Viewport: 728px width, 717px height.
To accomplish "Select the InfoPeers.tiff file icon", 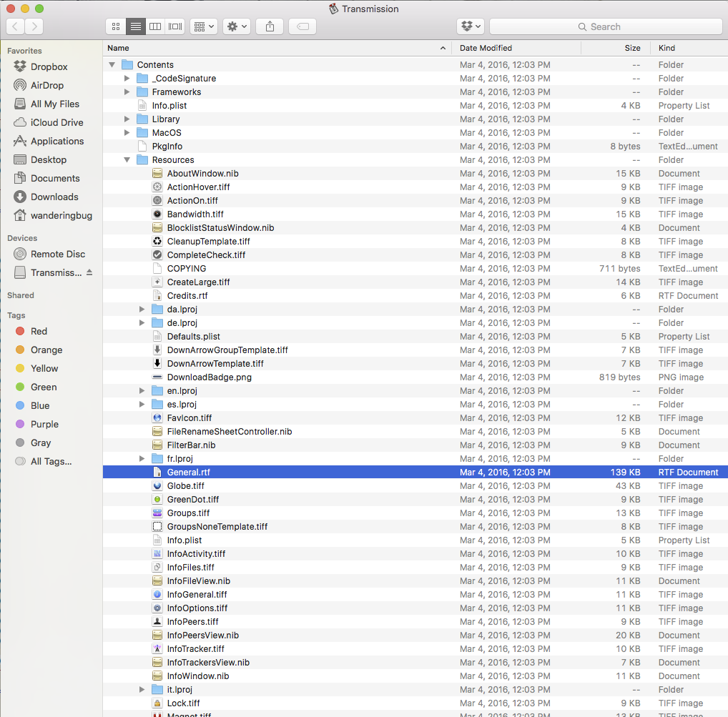I will (x=157, y=622).
